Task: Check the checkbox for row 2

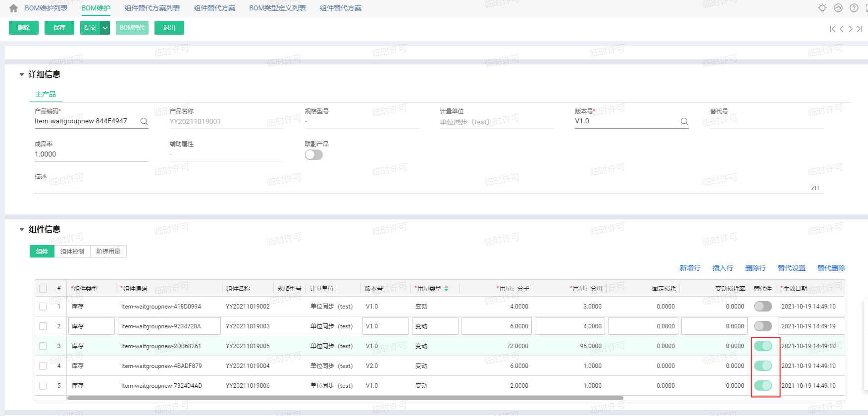Action: pyautogui.click(x=43, y=326)
